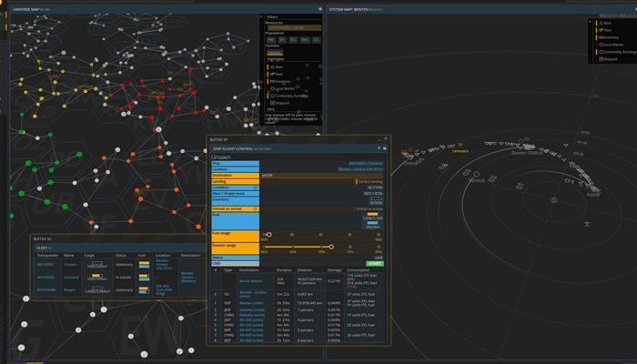Sort Fleet table by Transponder column
Image resolution: width=637 pixels, height=364 pixels.
(47, 255)
